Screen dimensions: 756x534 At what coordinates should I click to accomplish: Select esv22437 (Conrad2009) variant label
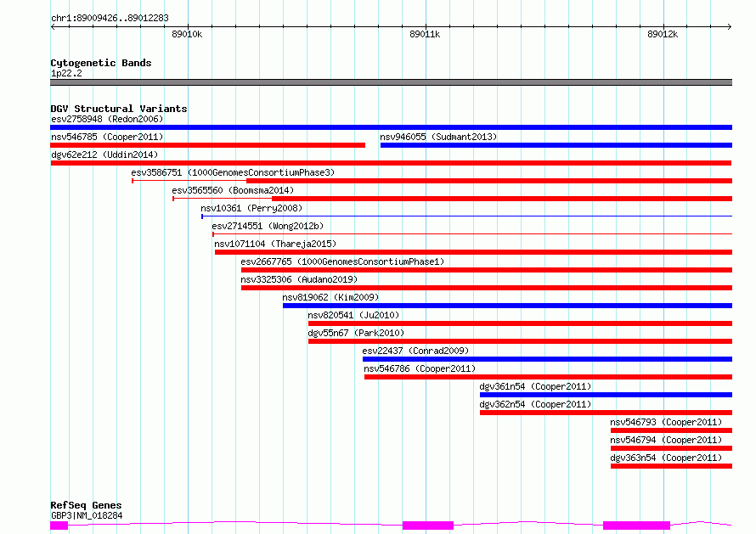point(415,351)
